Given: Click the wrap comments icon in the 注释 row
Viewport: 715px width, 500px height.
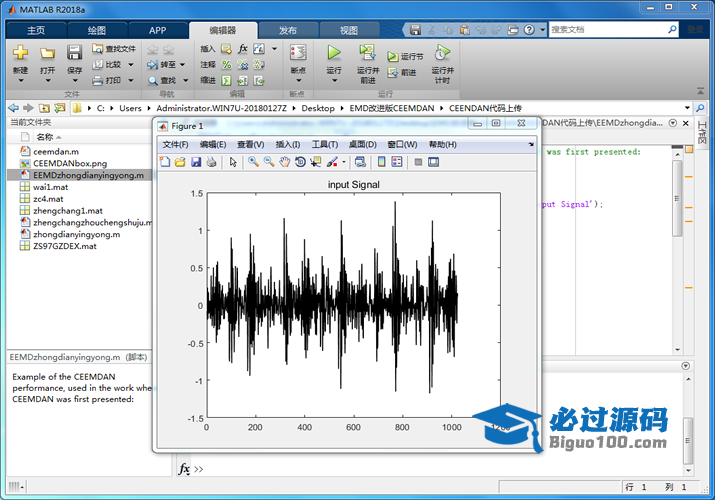Looking at the screenshot, I should tap(259, 65).
